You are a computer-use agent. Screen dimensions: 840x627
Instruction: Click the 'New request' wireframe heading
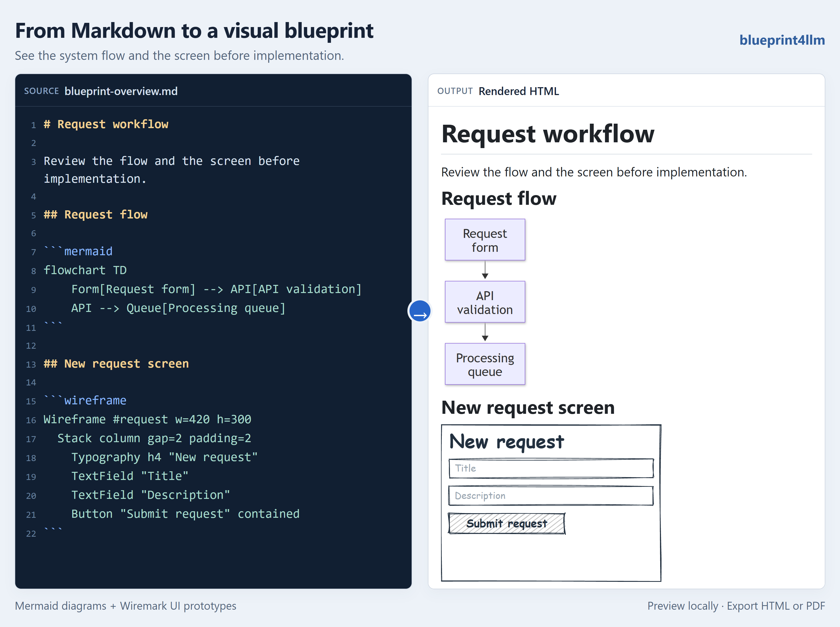coord(507,442)
